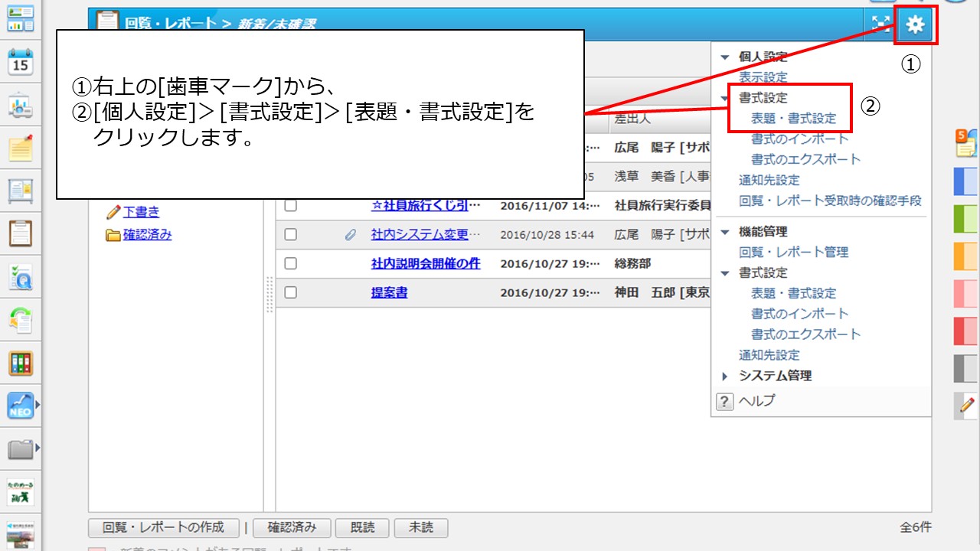Open the yellow sticky note icon in sidebar

pos(21,148)
